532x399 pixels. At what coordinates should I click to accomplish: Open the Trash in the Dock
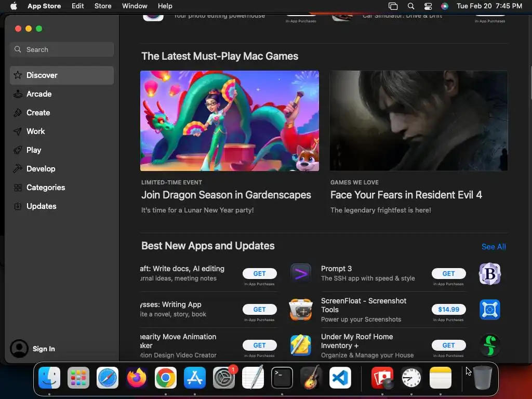[x=483, y=378]
